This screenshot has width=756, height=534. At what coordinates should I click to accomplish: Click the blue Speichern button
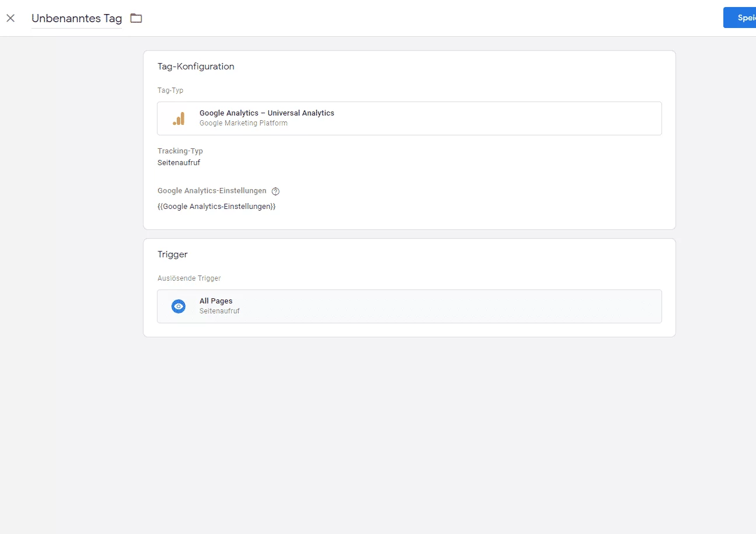click(740, 18)
